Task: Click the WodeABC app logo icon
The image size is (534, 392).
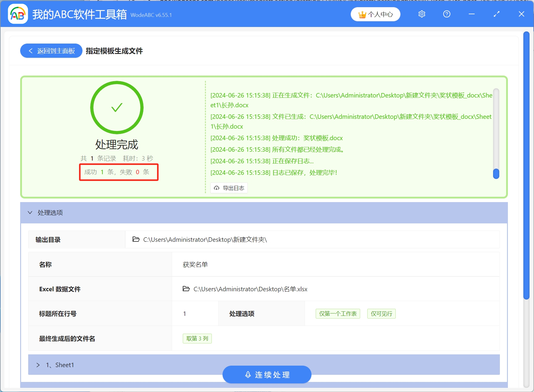Action: [x=18, y=14]
